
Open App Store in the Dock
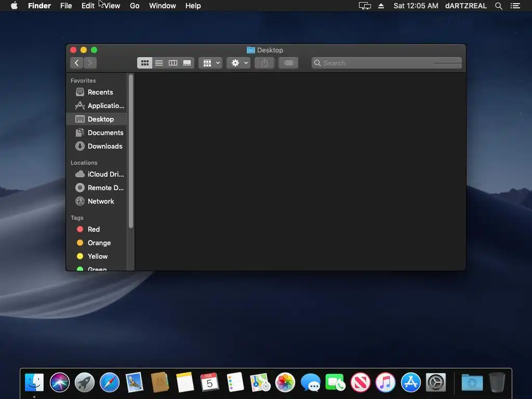tap(410, 382)
